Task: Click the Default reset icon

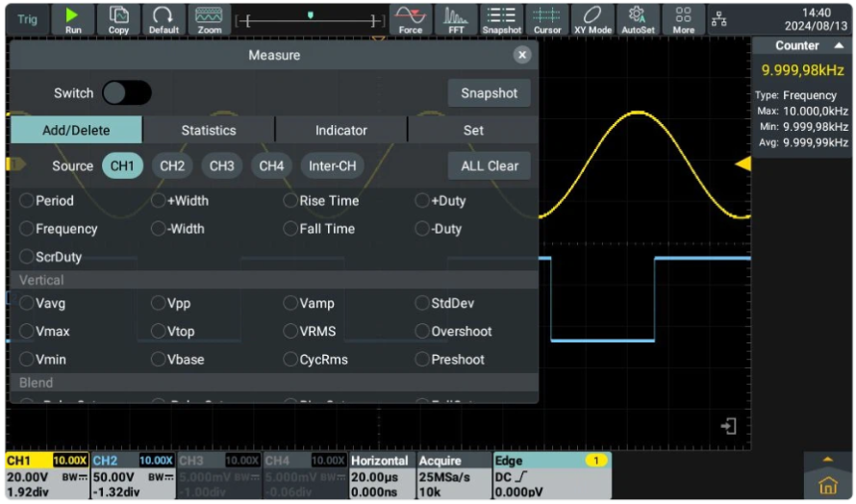Action: [x=164, y=18]
